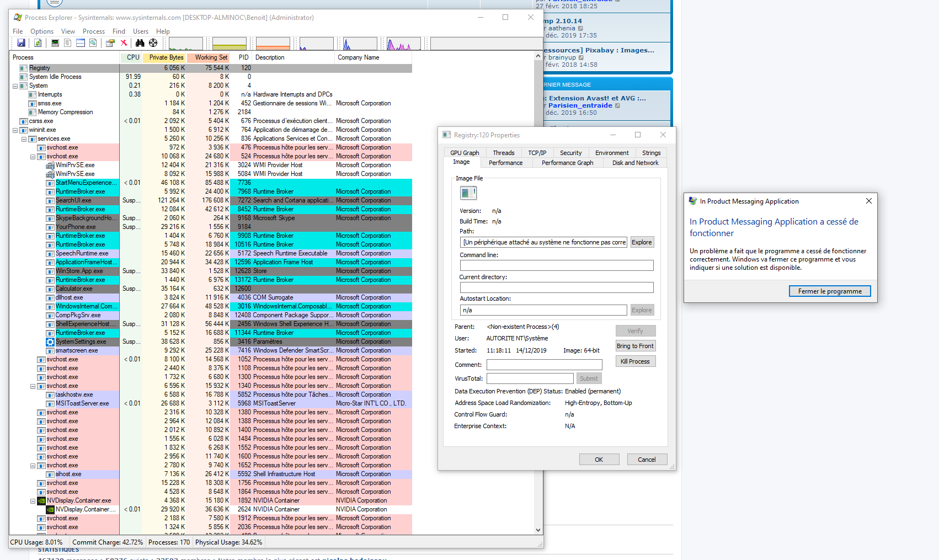Screen dimensions: 939x560
Task: Click the red X Kill Process toolbar icon
Action: click(x=124, y=43)
